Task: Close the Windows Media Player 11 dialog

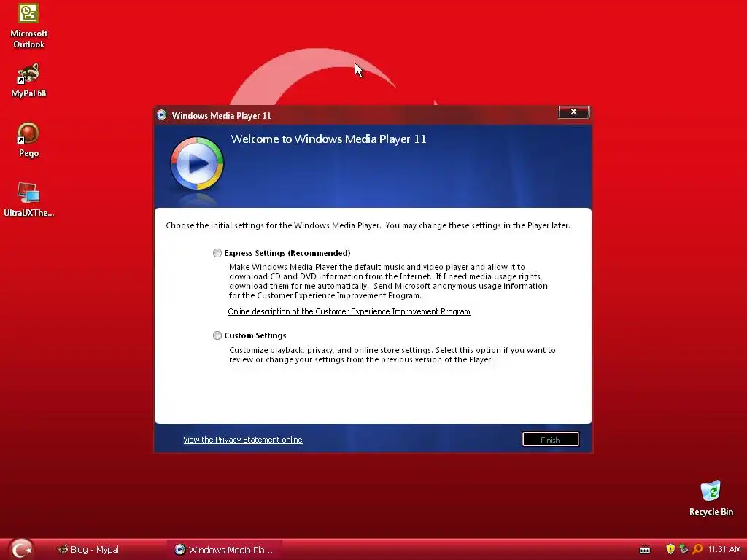Action: tap(573, 112)
